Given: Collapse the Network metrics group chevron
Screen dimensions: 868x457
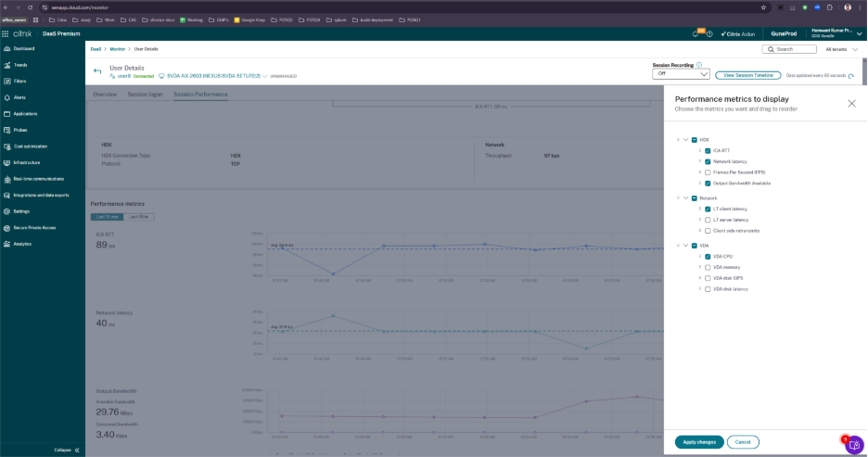Looking at the screenshot, I should point(685,197).
